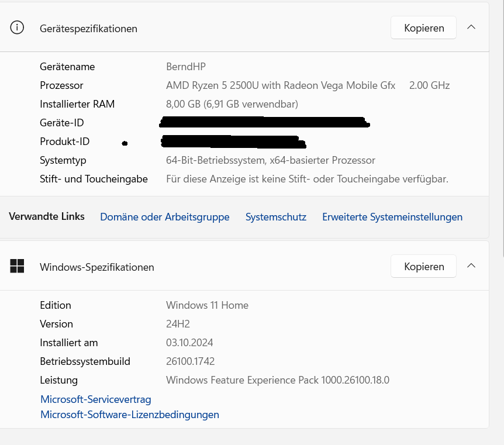
Task: Click the Gerätespezifikationen heading text
Action: click(88, 28)
